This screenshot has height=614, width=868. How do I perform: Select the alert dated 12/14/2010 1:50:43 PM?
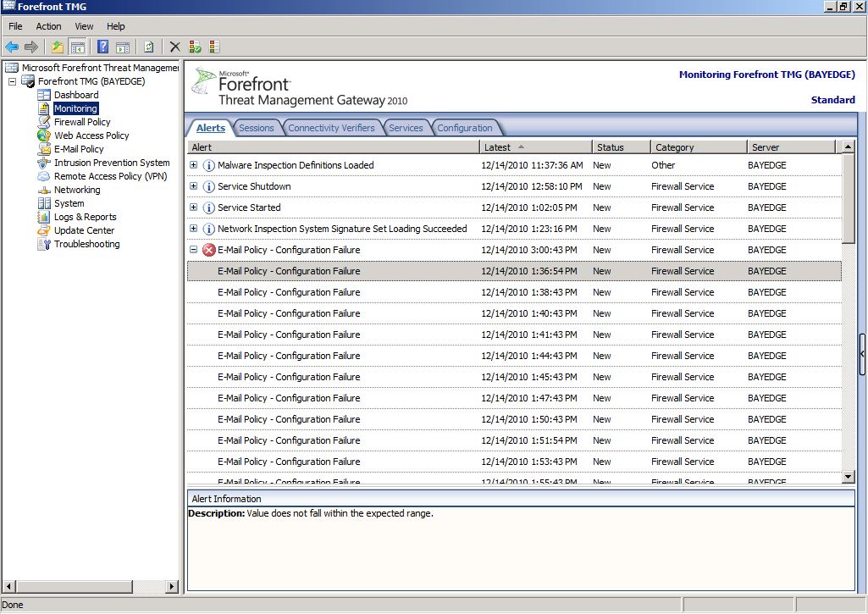click(514, 419)
